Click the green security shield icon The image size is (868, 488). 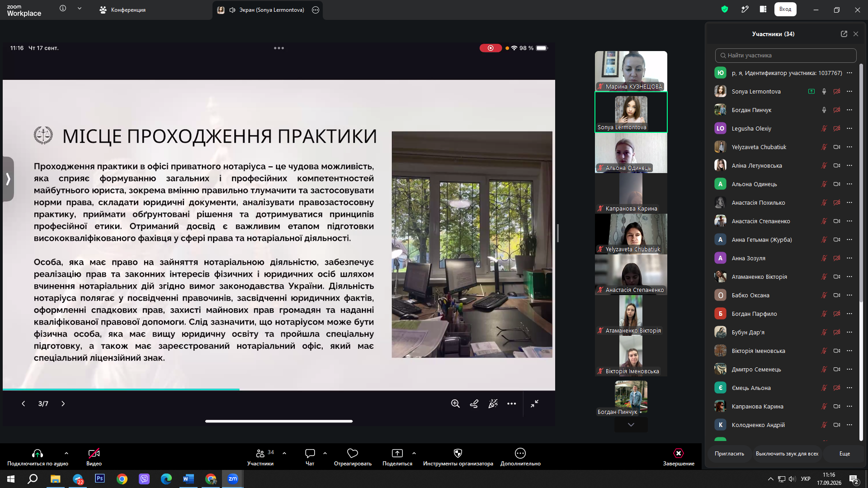[725, 9]
